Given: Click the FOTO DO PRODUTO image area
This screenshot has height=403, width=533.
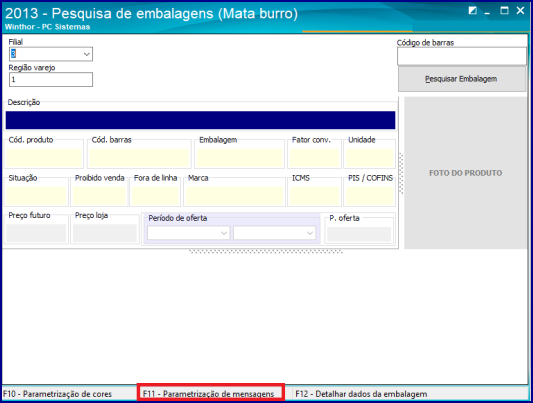Looking at the screenshot, I should [465, 173].
